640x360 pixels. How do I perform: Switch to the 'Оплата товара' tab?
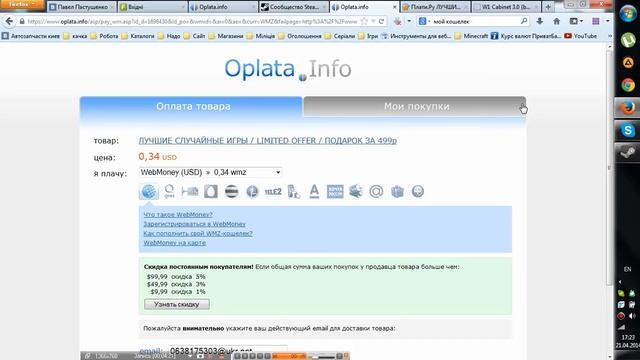tap(191, 107)
